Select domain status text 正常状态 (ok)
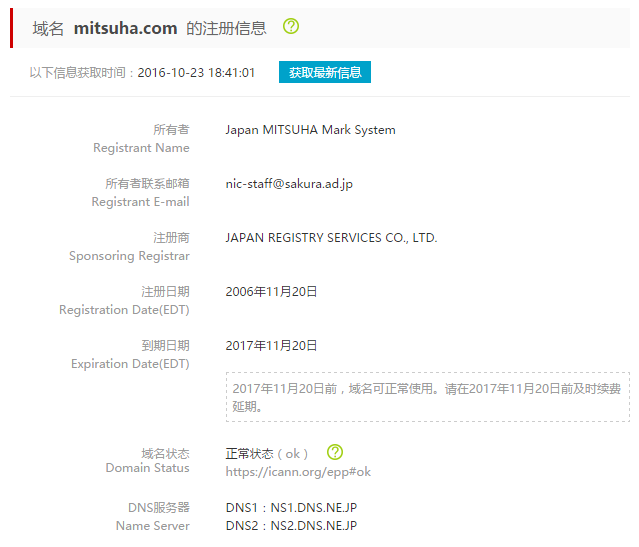 (267, 454)
